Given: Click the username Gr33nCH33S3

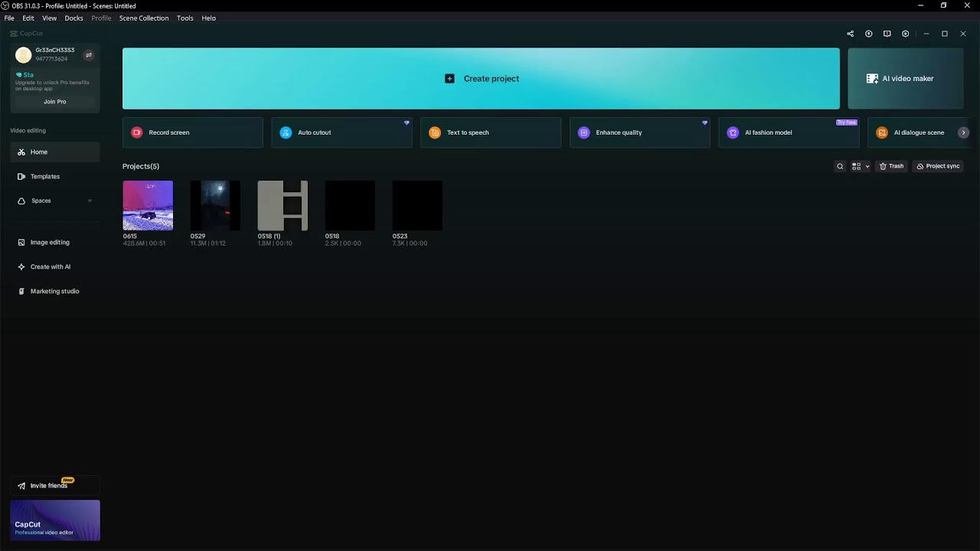Looking at the screenshot, I should 55,51.
